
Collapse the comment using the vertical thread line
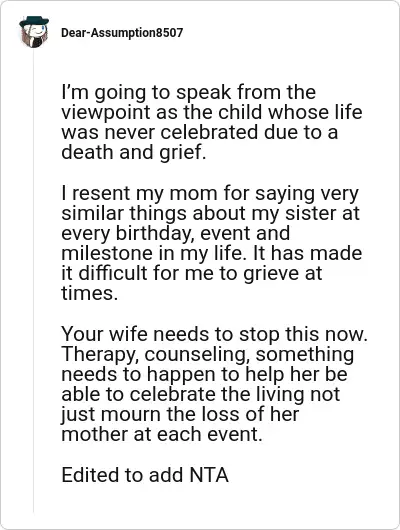pos(33,281)
